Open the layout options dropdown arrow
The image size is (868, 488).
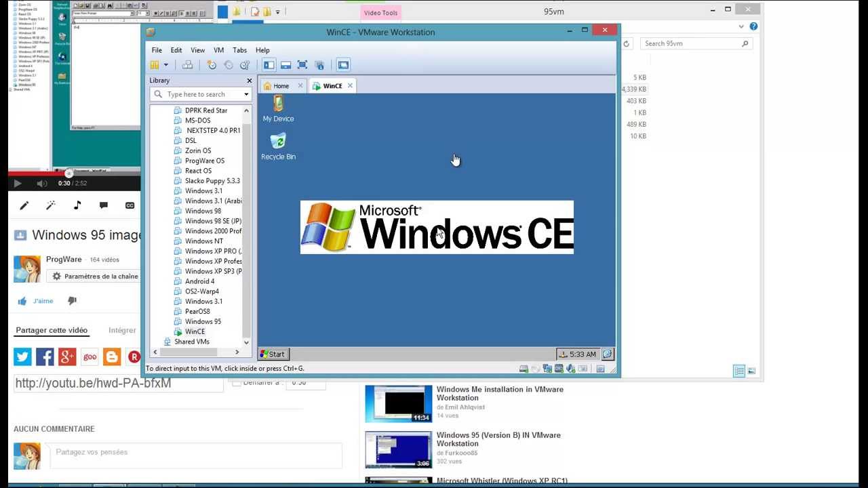point(166,64)
